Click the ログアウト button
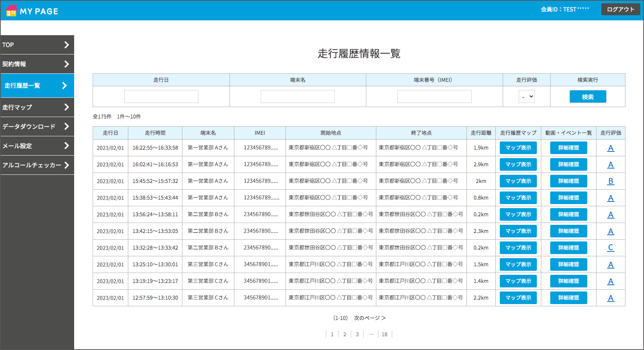This screenshot has height=350, width=644. coord(620,9)
